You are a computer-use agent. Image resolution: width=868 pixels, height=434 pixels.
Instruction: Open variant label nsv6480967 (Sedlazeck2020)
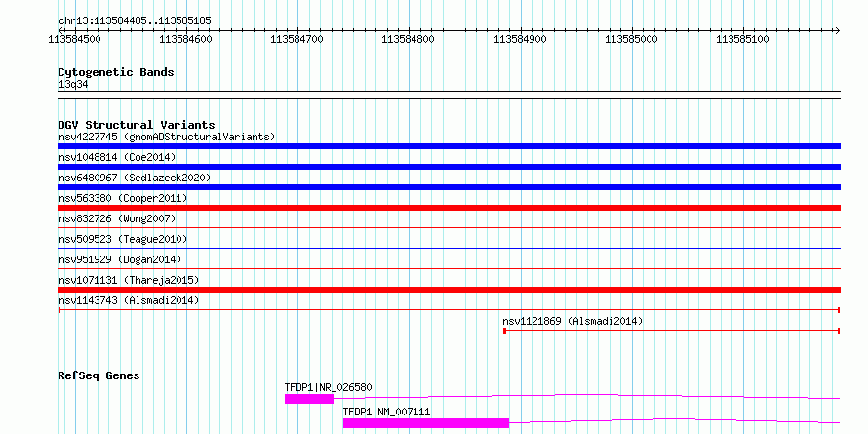tap(135, 178)
